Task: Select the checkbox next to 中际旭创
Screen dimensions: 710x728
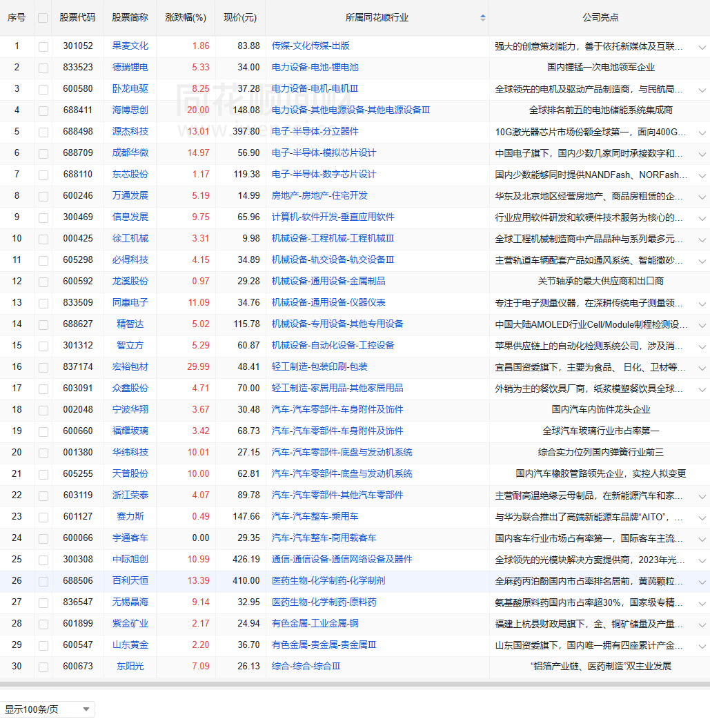Action: tap(43, 560)
